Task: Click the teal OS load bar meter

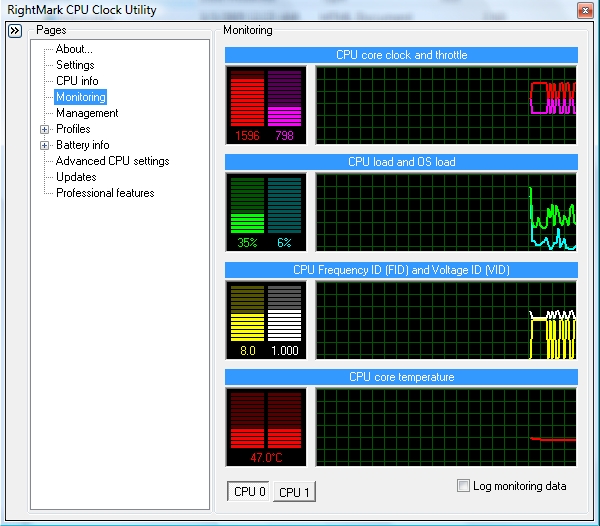Action: [x=284, y=205]
